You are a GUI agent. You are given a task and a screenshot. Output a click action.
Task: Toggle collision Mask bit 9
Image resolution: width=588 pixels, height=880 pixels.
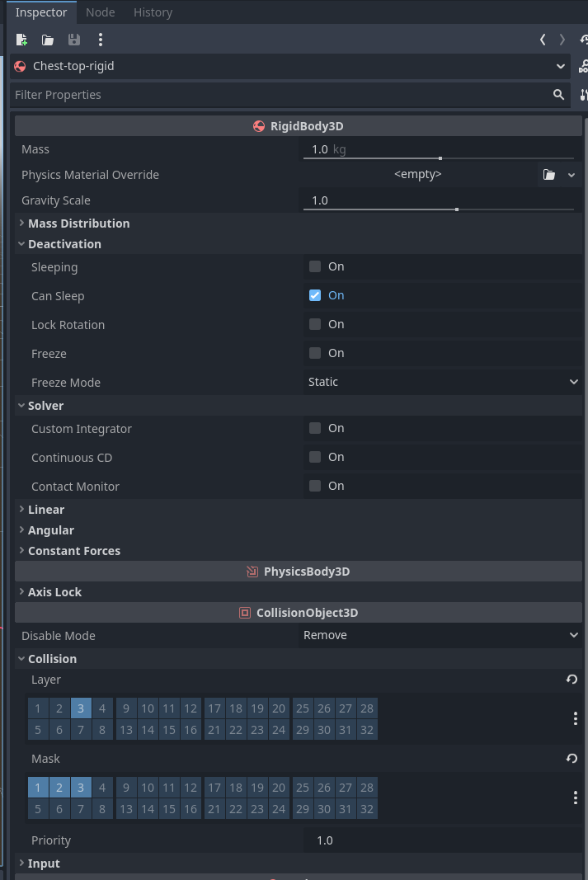click(x=126, y=788)
